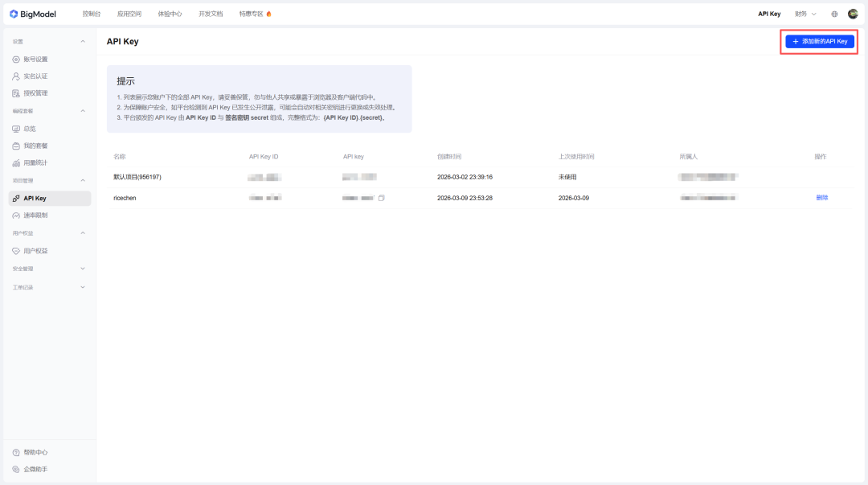Screen dimensions: 868x485
Task: Collapse the 项目管理 sidebar section
Action: coord(83,181)
